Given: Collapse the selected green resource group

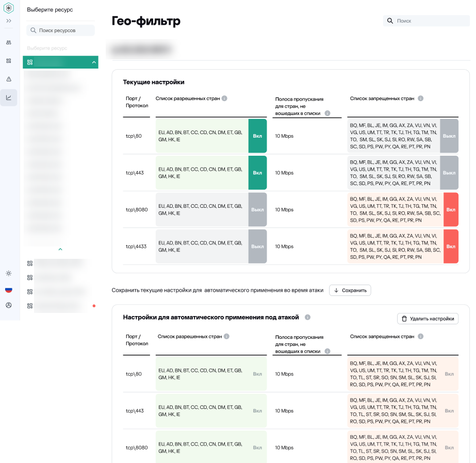Looking at the screenshot, I should tap(93, 62).
